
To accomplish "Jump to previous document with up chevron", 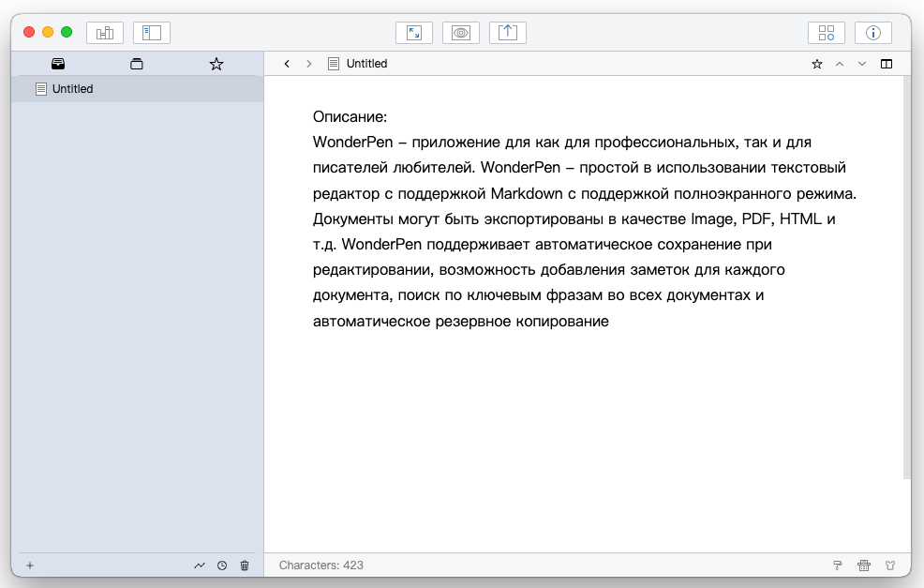I will [x=840, y=64].
